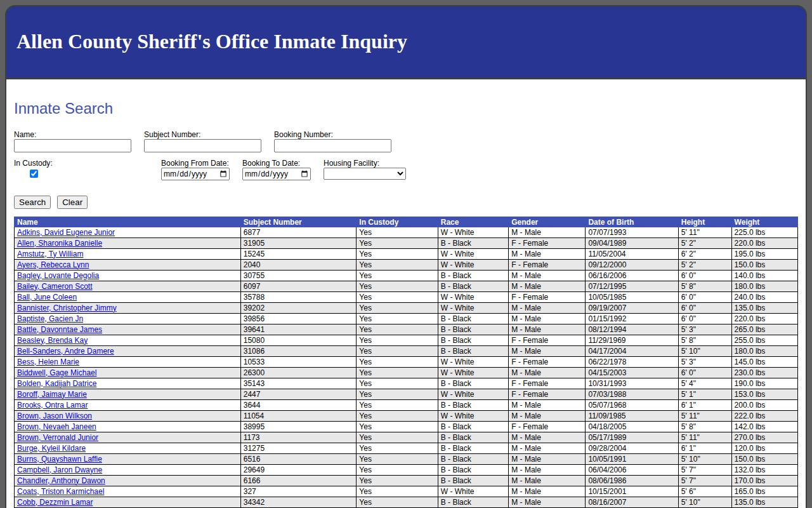Open record for Campbell, Jaron Dwayne
The height and width of the screenshot is (508, 812).
pos(60,470)
